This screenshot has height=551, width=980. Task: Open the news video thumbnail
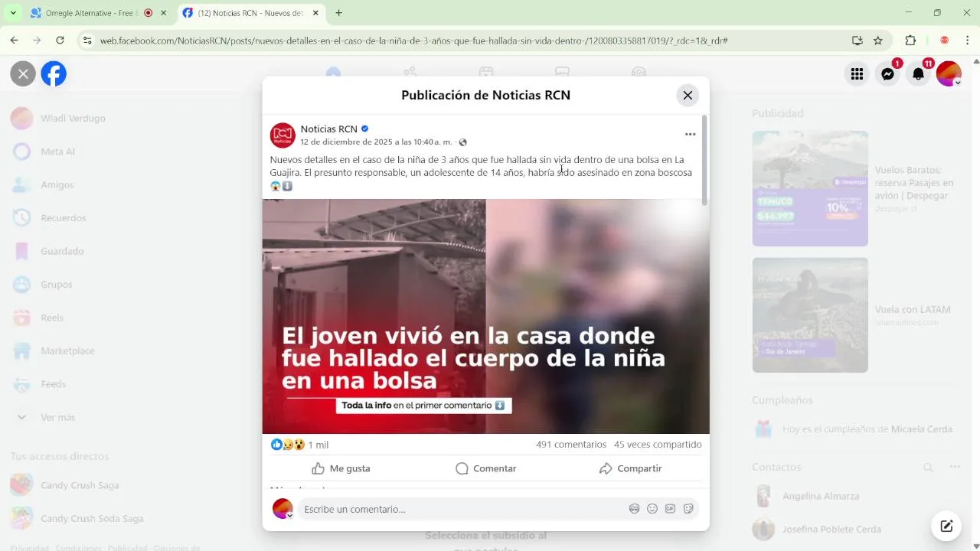(485, 316)
